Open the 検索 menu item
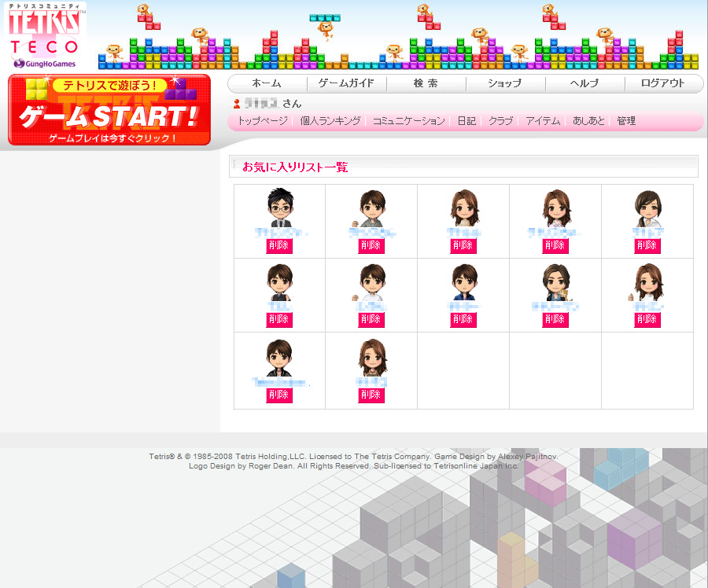The width and height of the screenshot is (708, 588). tap(426, 83)
